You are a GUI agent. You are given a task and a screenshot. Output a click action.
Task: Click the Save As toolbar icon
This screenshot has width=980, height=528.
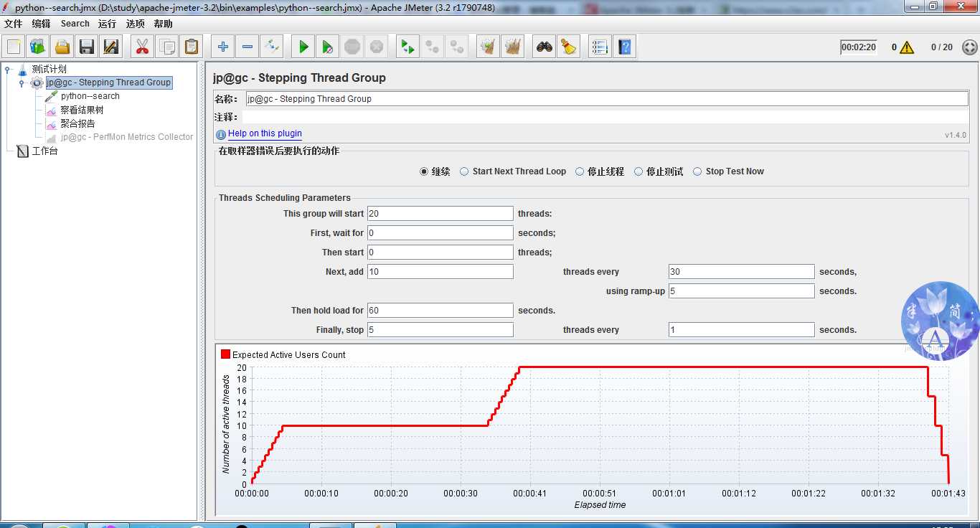coord(111,47)
